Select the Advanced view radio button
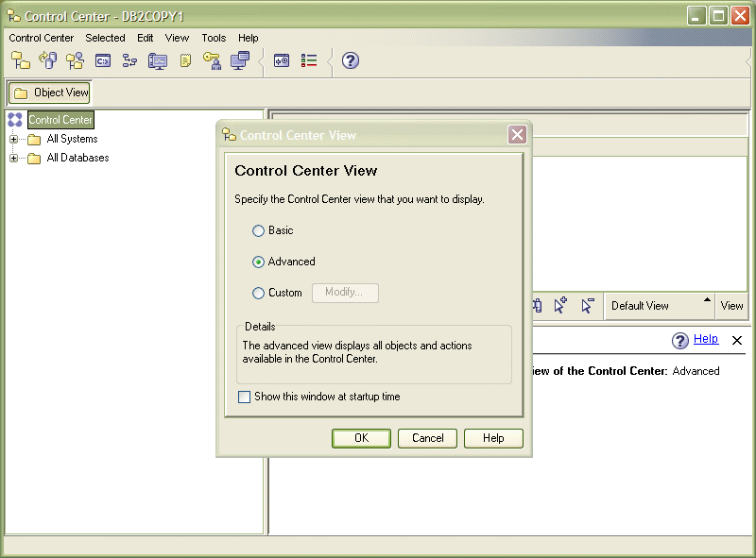This screenshot has width=756, height=558. (258, 262)
